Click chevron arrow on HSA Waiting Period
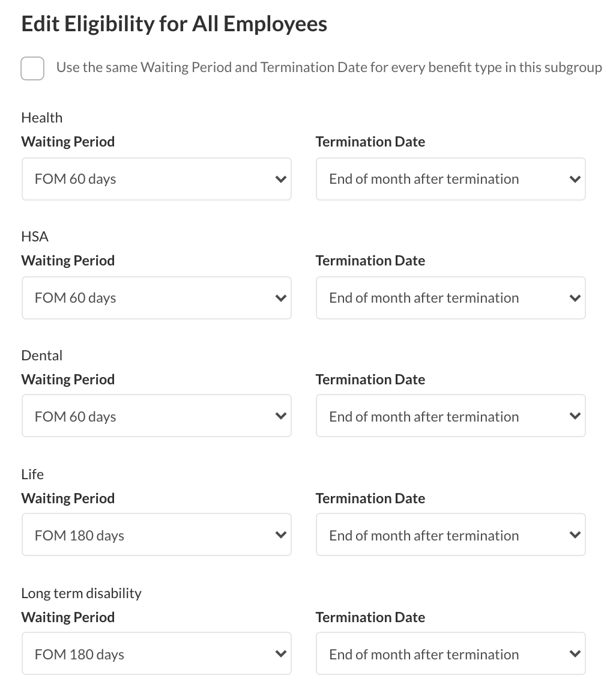Viewport: 616px width, 687px height. 281,298
